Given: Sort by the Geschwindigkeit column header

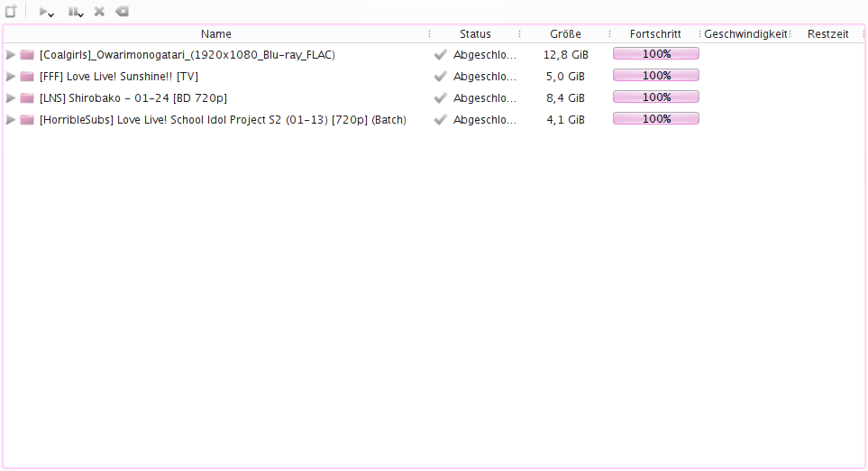Looking at the screenshot, I should point(745,34).
